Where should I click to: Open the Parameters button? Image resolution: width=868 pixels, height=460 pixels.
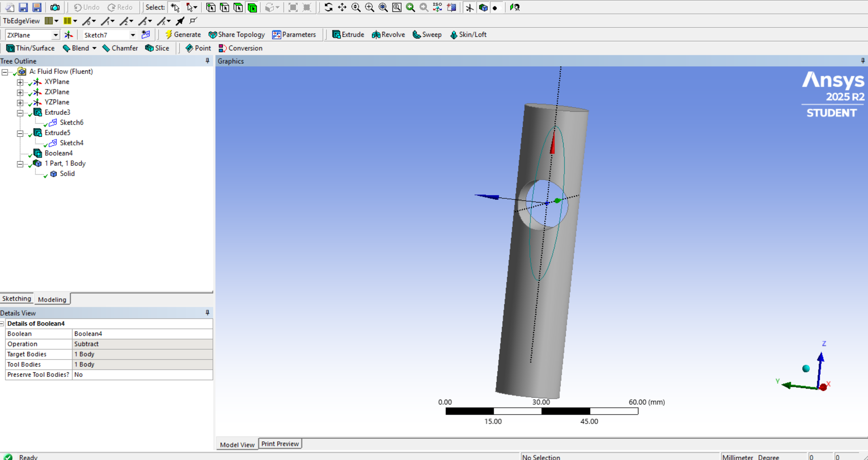coord(294,35)
